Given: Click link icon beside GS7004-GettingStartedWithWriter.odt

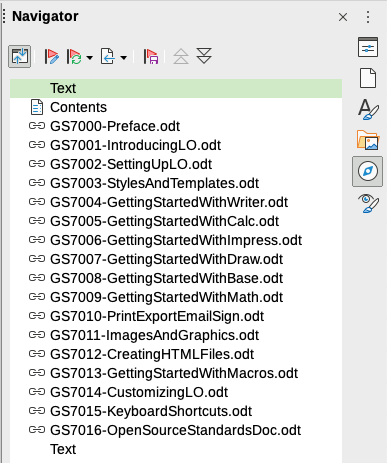Looking at the screenshot, I should [37, 202].
